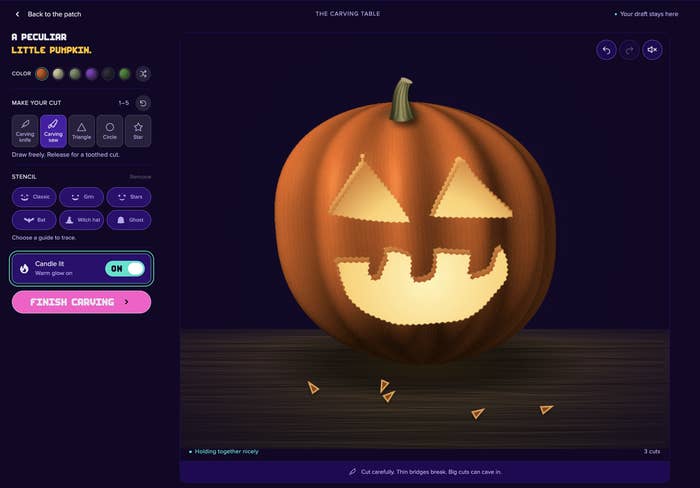This screenshot has width=700, height=488.
Task: Click the 'STENCIL' section label
Action: (x=24, y=177)
